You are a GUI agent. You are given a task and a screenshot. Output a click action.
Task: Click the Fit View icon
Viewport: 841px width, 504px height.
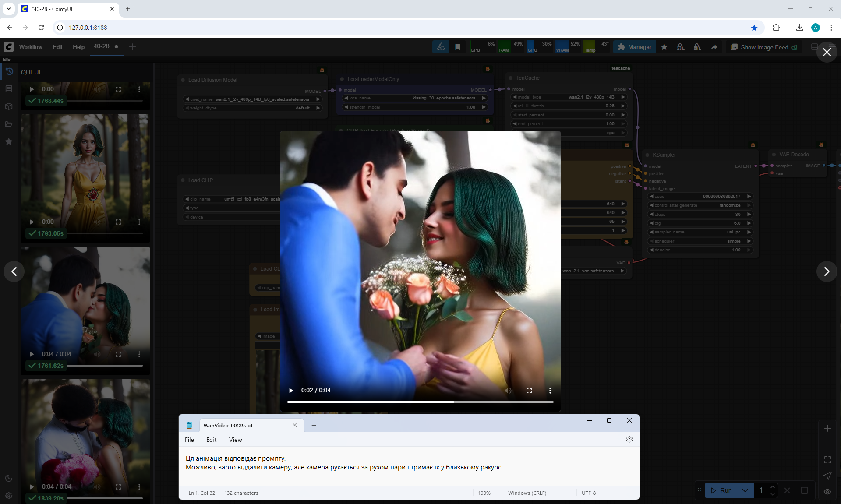coord(827,460)
